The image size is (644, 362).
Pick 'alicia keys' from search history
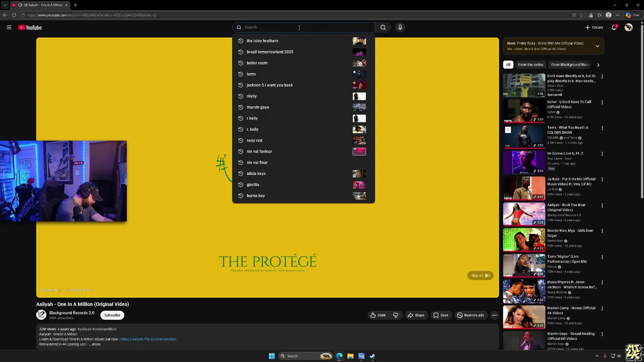click(303, 173)
